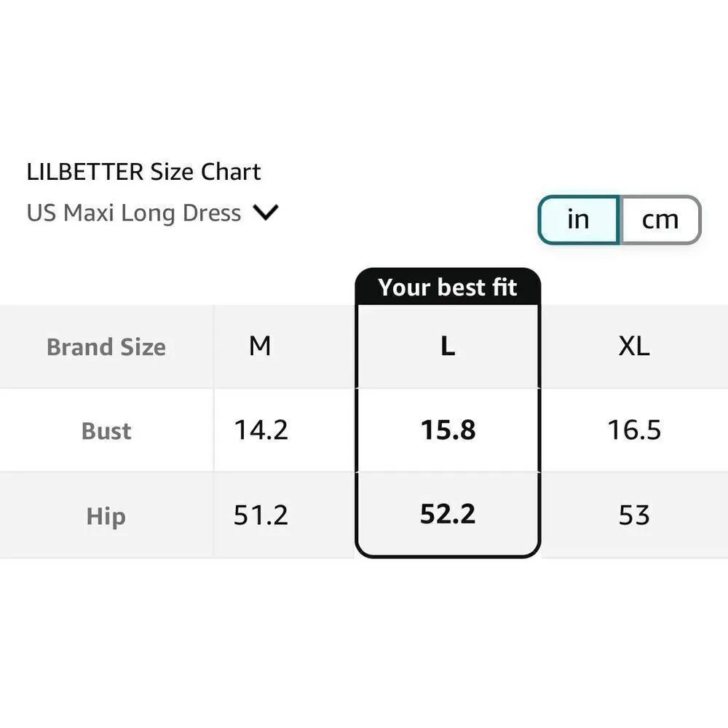Select the XL brand size column
Viewport: 728px width, 728px height.
[x=634, y=347]
